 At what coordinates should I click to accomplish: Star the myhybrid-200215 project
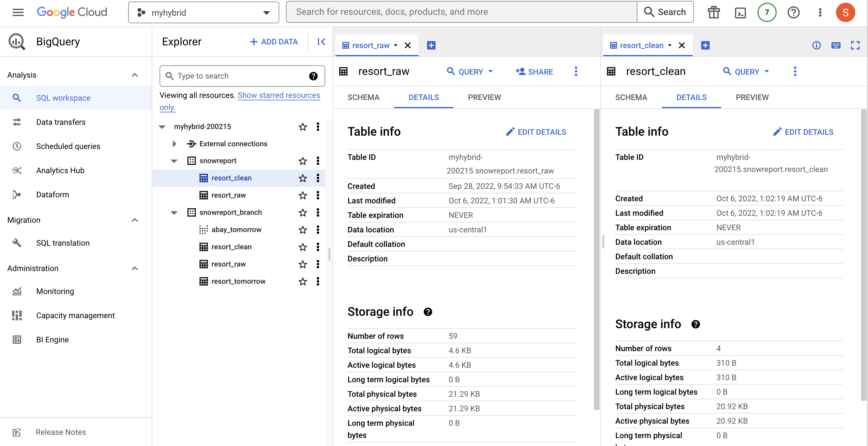[303, 127]
